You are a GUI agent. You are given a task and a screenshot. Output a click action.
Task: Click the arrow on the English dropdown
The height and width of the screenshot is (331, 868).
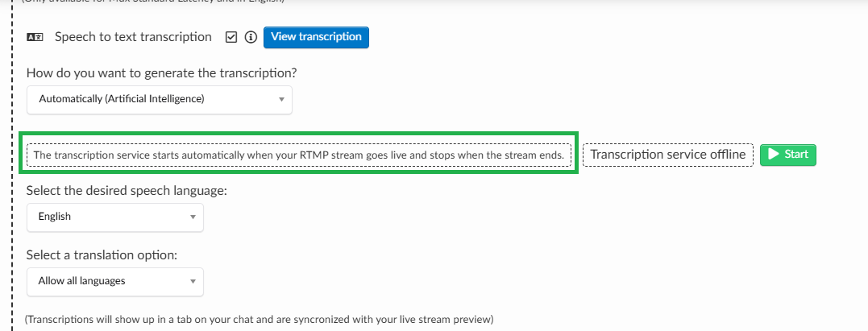(193, 217)
